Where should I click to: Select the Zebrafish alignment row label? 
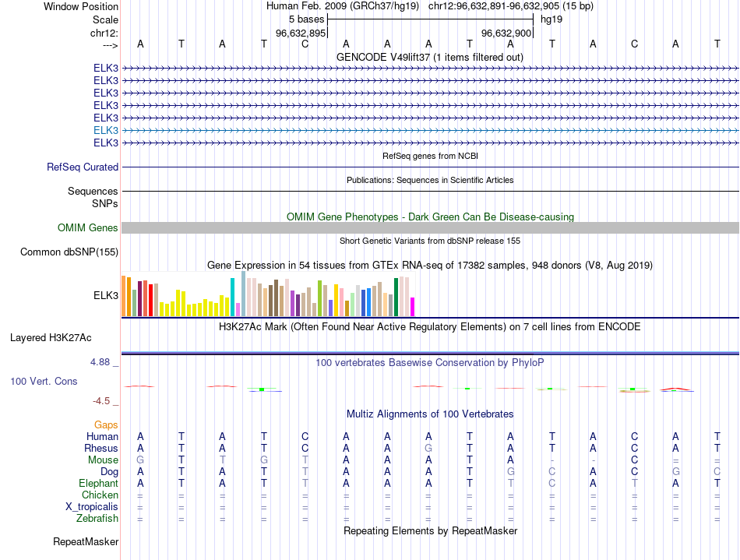(97, 518)
